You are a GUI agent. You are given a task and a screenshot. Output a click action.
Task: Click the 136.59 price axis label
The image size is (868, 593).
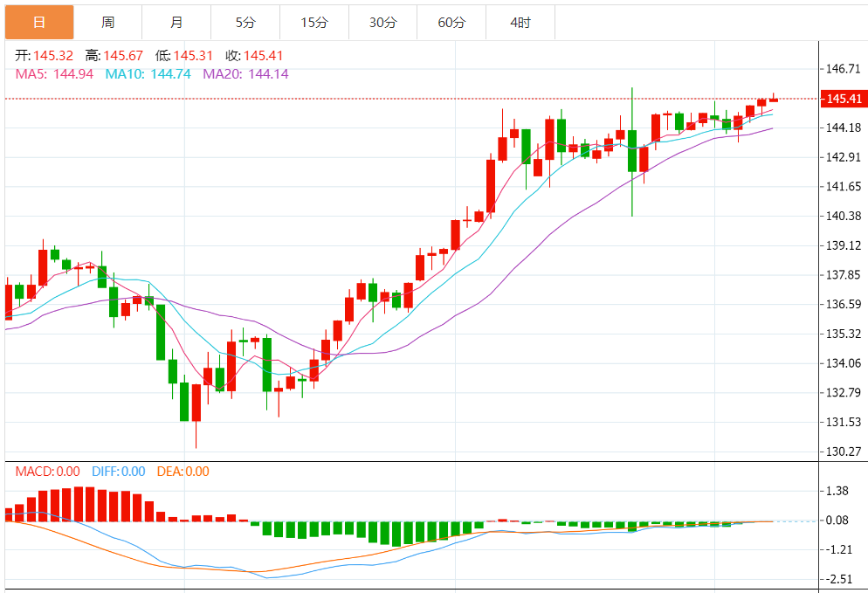[x=843, y=304]
